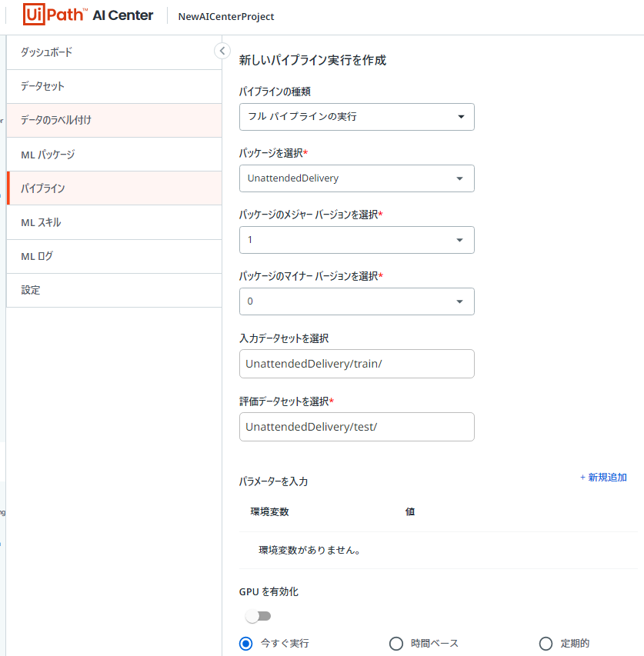Click the 新規追加 link to add parameter

(603, 477)
